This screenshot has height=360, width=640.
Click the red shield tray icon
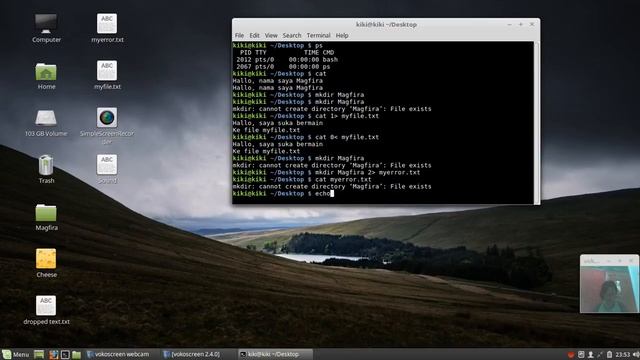coord(571,354)
